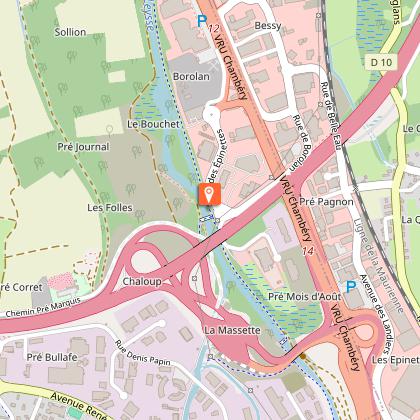Click the Sollion place label
The width and height of the screenshot is (420, 420).
(x=70, y=32)
